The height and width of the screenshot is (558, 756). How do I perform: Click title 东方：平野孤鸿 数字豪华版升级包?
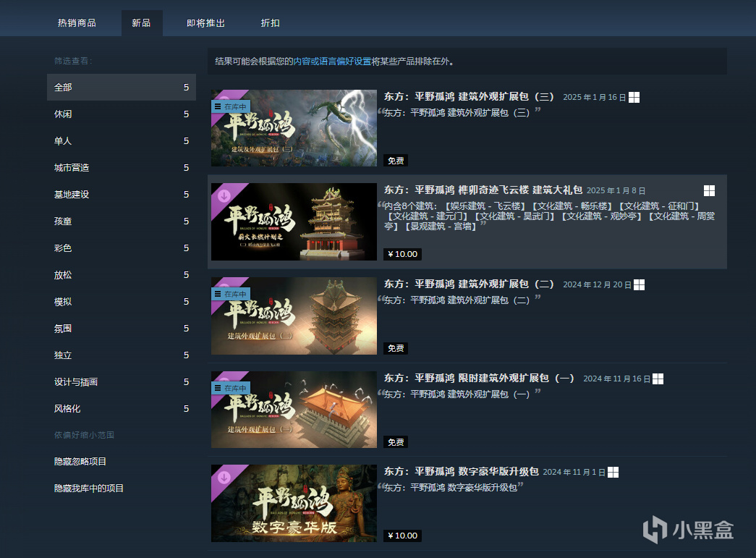(x=462, y=471)
